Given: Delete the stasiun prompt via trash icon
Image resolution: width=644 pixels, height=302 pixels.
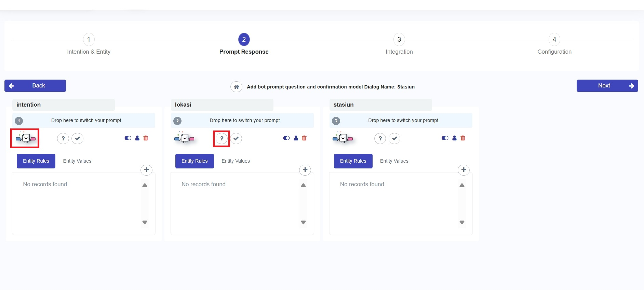Looking at the screenshot, I should click(x=463, y=138).
